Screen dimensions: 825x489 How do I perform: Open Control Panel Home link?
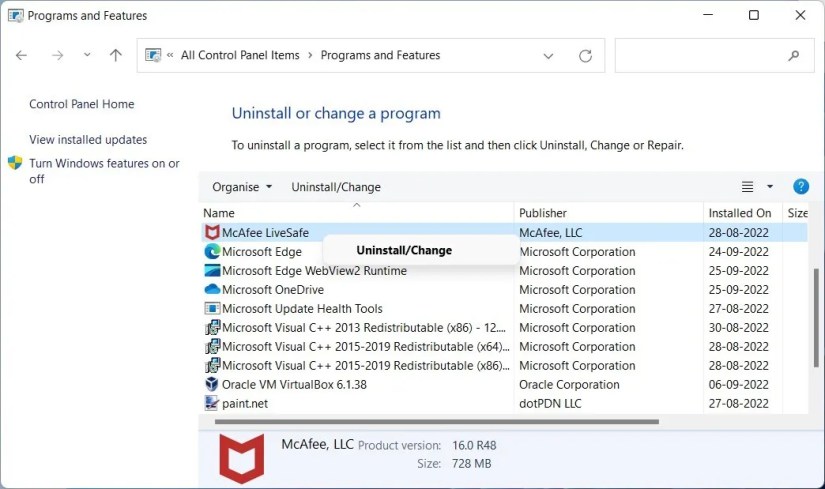click(82, 104)
